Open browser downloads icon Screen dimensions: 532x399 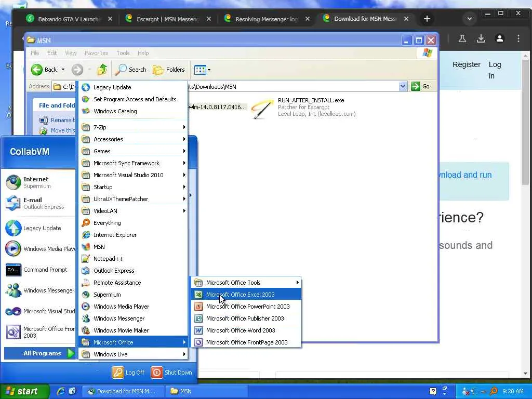point(481,38)
